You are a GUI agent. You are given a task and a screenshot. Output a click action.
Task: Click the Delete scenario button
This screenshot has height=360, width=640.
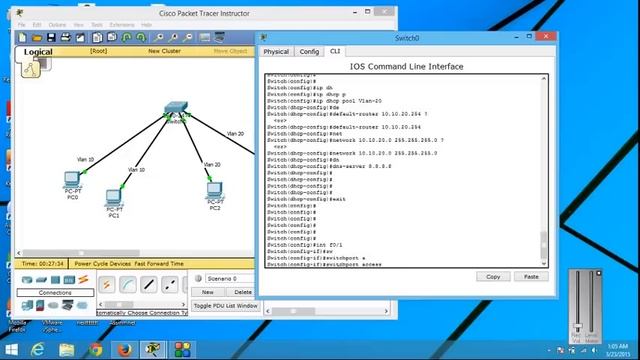242,292
